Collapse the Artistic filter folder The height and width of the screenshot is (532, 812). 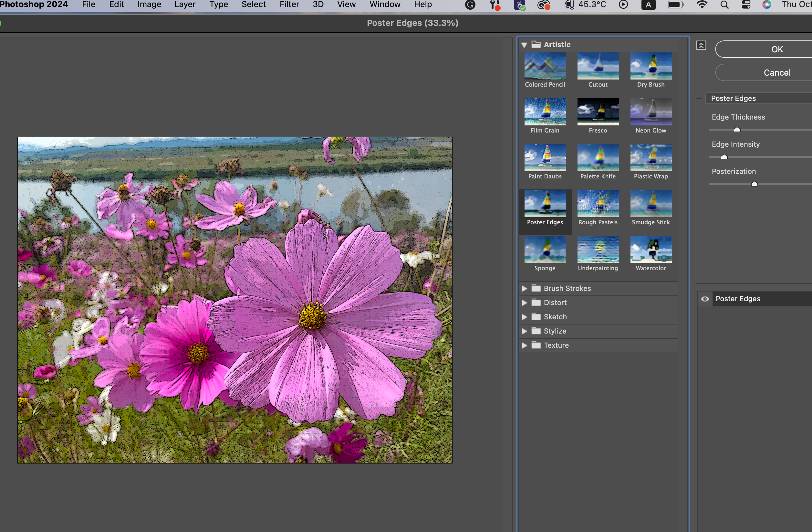pyautogui.click(x=525, y=45)
